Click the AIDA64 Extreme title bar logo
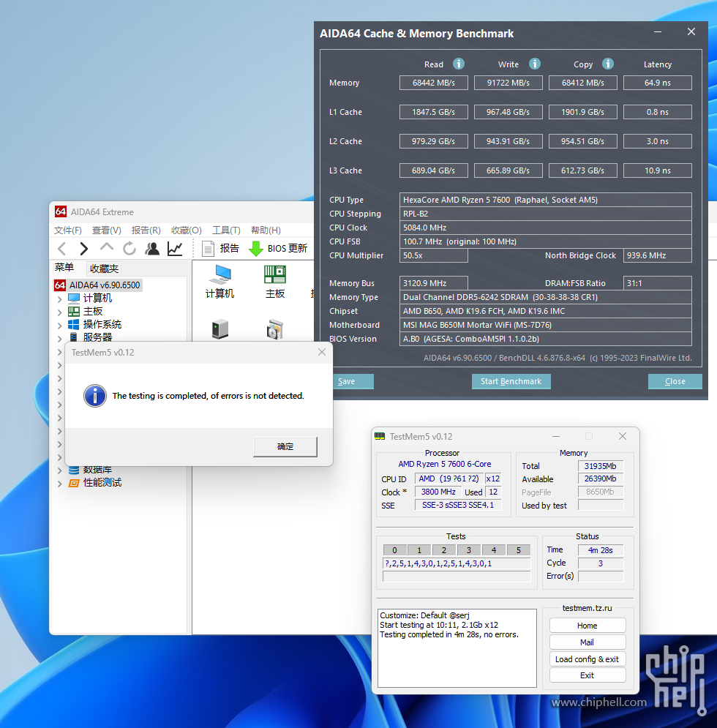717x728 pixels. pos(61,211)
